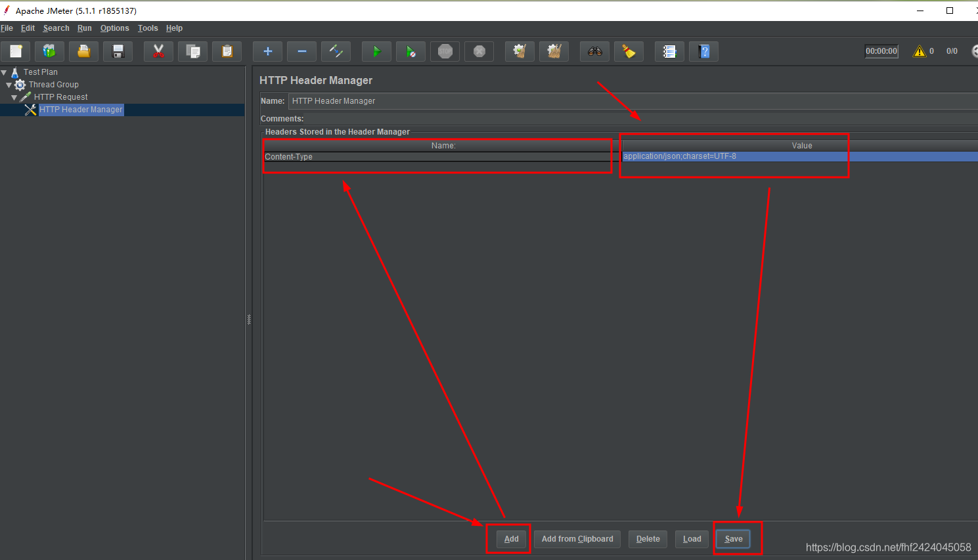Click the Value column header
The width and height of the screenshot is (978, 560).
[x=800, y=146]
